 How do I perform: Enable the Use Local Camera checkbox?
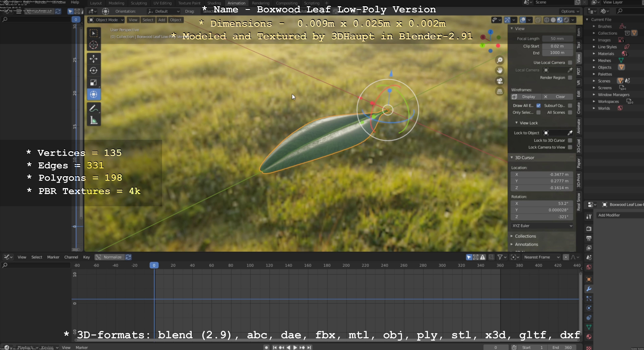pos(570,63)
